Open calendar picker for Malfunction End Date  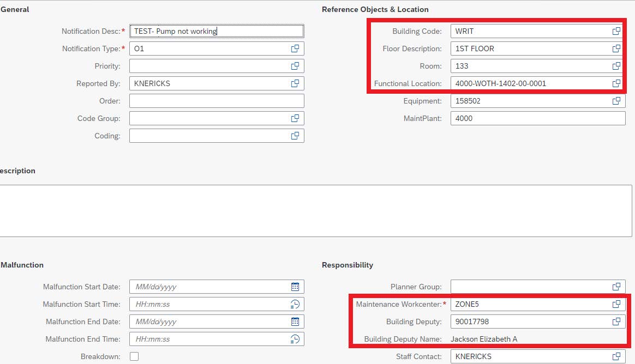295,321
